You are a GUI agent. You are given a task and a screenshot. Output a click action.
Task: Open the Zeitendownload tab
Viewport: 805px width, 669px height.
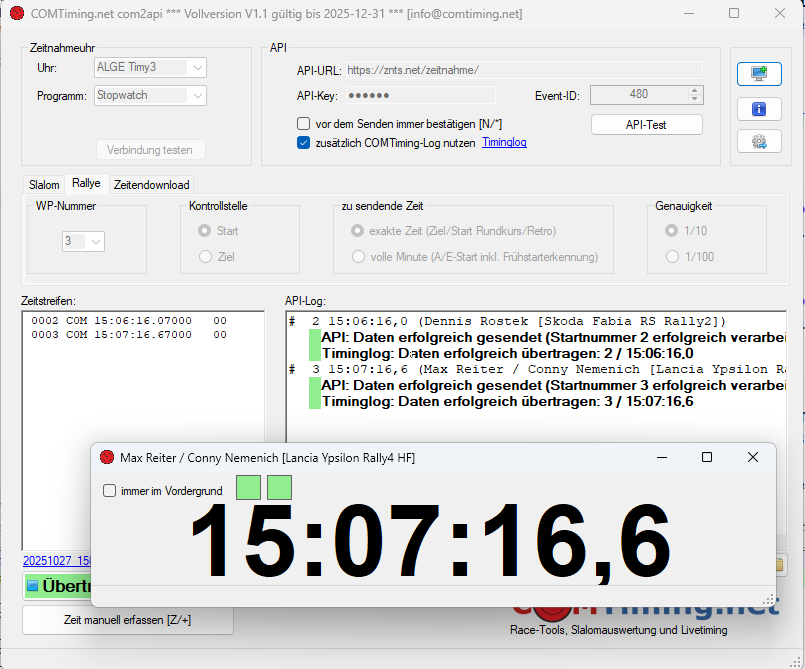click(x=151, y=185)
